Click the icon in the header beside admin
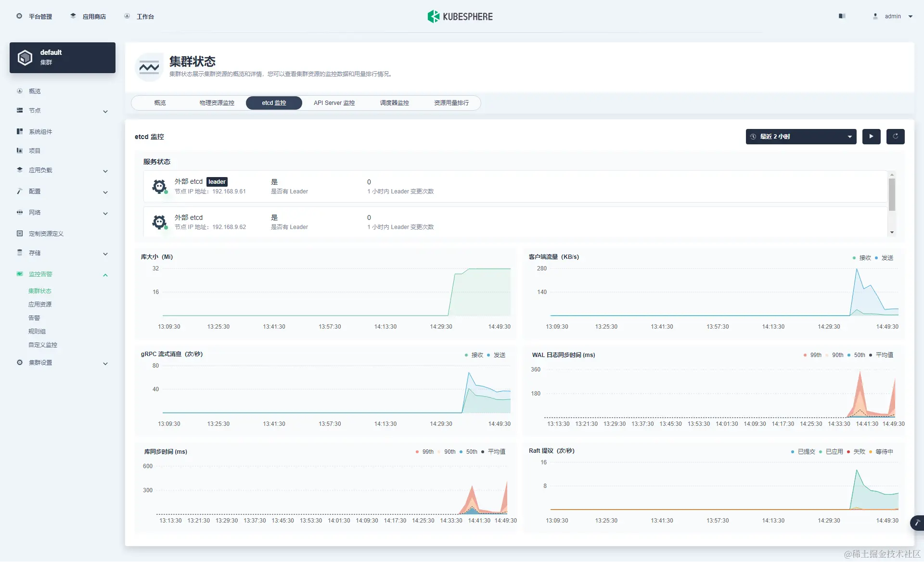924x562 pixels. coord(842,16)
